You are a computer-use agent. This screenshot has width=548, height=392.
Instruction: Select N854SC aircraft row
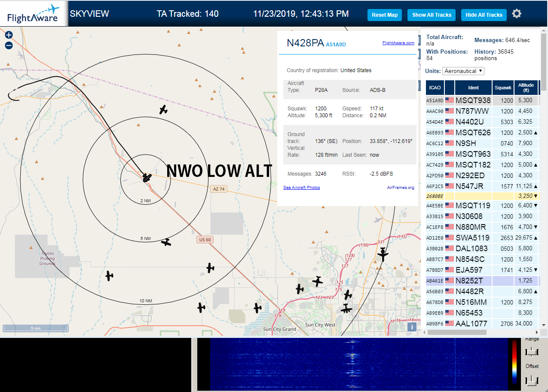(x=482, y=259)
